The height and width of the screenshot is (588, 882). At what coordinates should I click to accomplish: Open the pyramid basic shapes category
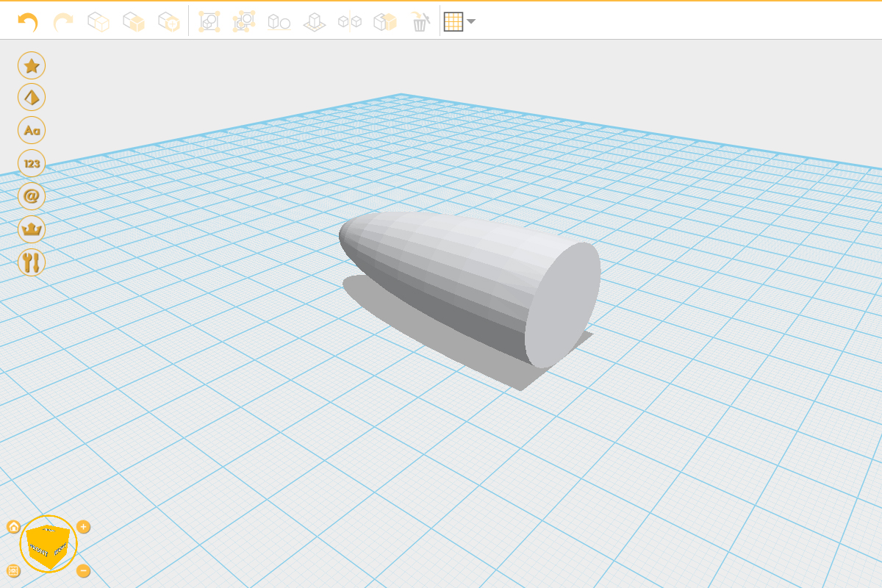(x=32, y=98)
